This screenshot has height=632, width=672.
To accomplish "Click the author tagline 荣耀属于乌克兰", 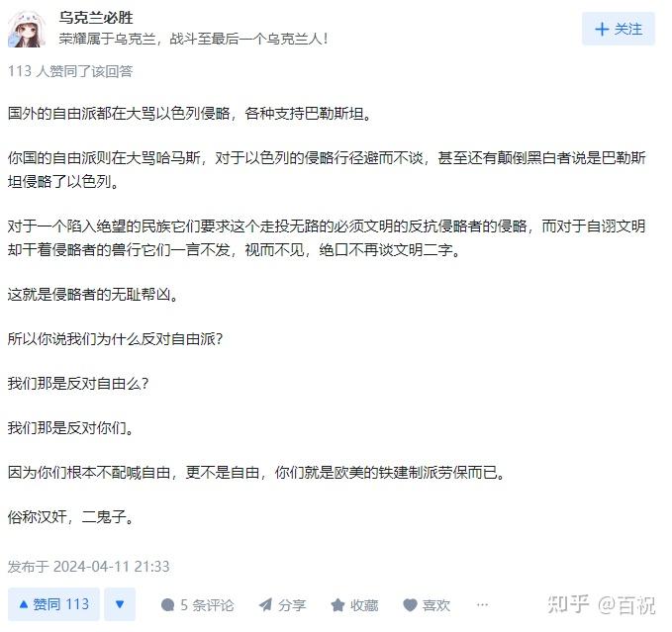I will pos(193,39).
